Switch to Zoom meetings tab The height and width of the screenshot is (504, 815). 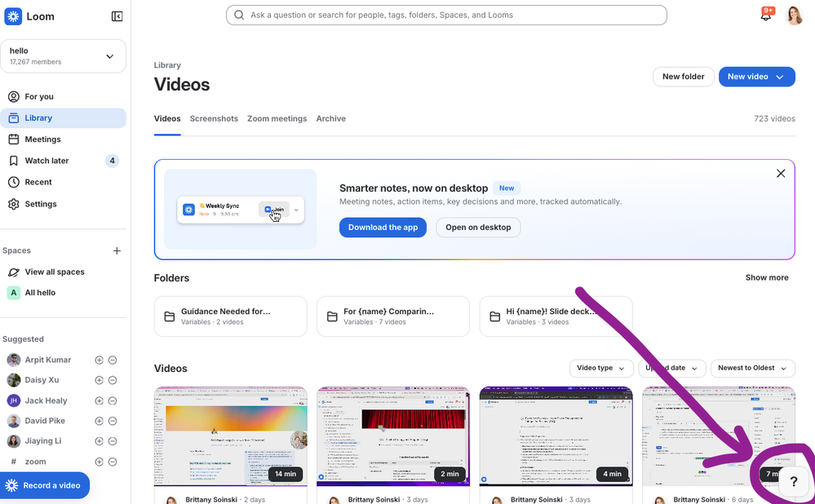277,118
